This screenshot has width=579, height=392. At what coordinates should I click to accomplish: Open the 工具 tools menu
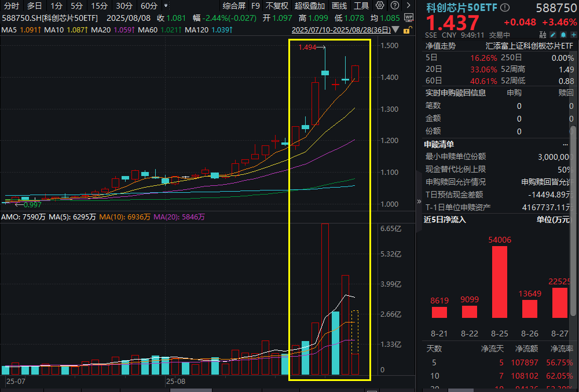coord(361,6)
